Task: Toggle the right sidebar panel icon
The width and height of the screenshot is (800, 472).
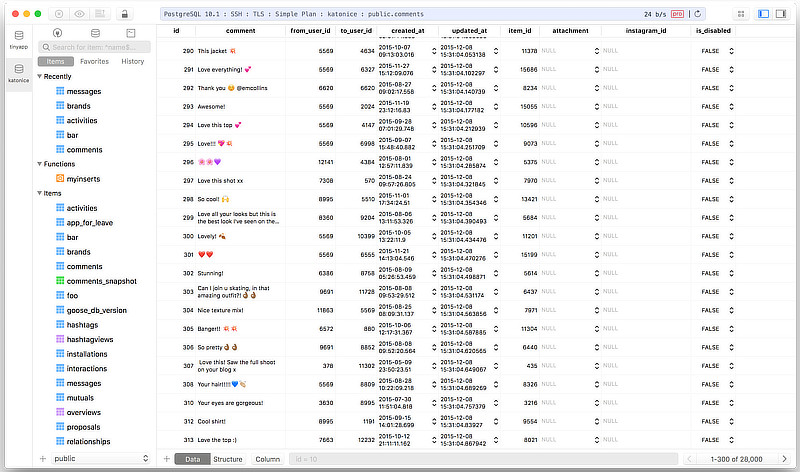Action: tap(781, 14)
